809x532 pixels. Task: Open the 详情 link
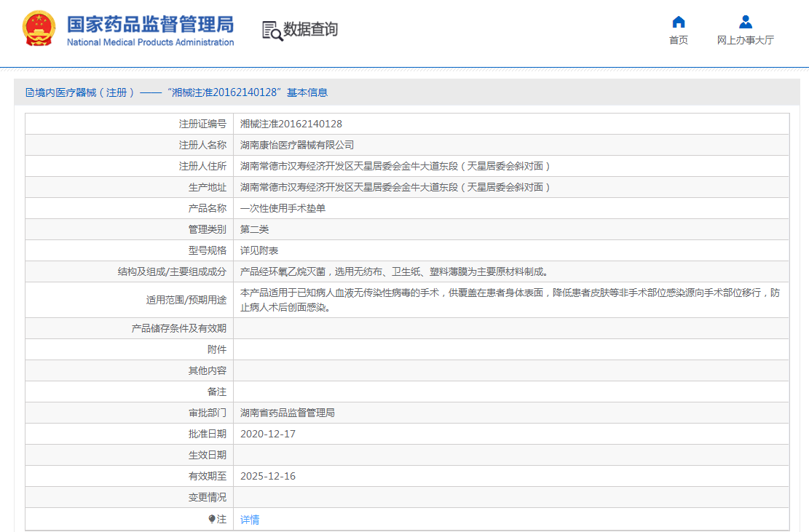[x=250, y=519]
